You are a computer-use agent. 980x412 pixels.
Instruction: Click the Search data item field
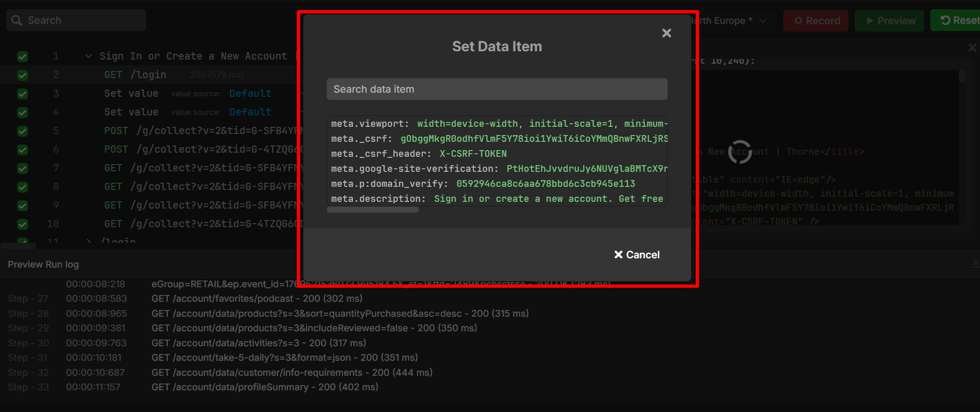point(497,89)
